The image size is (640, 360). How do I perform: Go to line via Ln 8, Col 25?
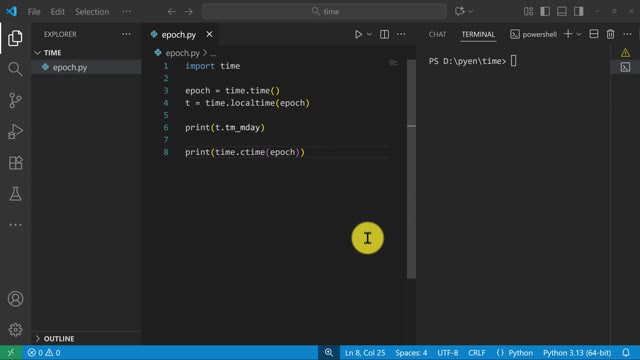point(365,353)
